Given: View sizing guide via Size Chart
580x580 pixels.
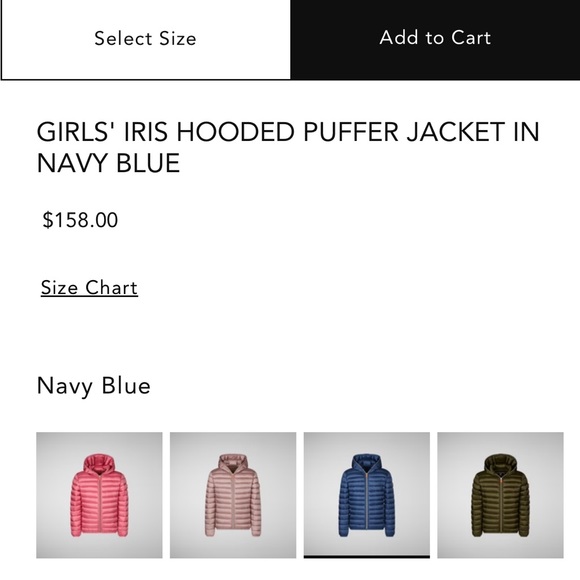Looking at the screenshot, I should (89, 288).
